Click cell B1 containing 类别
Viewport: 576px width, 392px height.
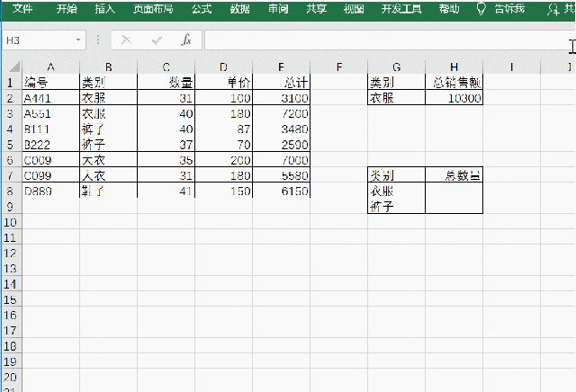click(x=108, y=83)
